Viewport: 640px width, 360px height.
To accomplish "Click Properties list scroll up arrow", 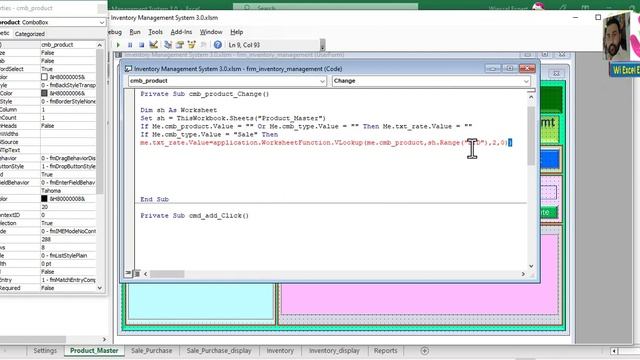I will [x=100, y=44].
